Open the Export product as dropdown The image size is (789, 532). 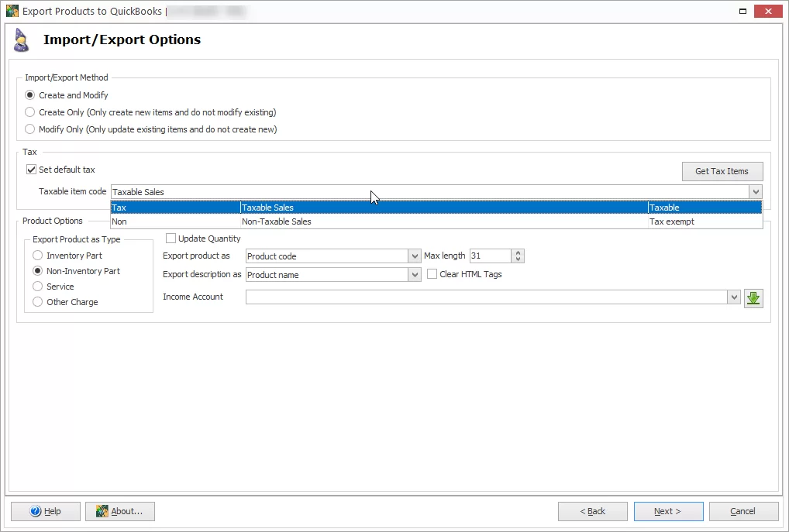pyautogui.click(x=414, y=256)
